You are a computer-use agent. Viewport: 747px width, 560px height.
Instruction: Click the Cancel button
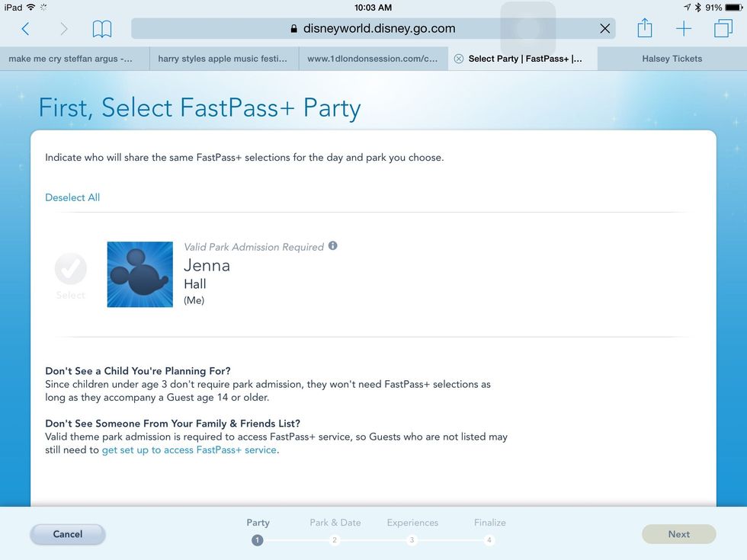68,534
